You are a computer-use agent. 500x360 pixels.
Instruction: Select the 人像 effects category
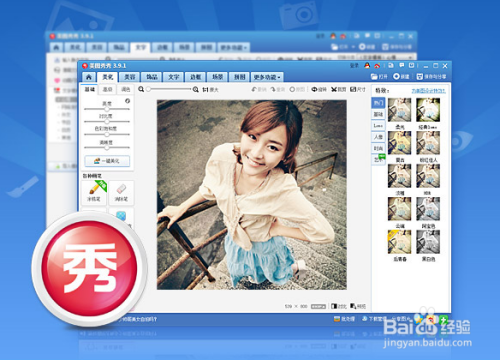coord(378,137)
